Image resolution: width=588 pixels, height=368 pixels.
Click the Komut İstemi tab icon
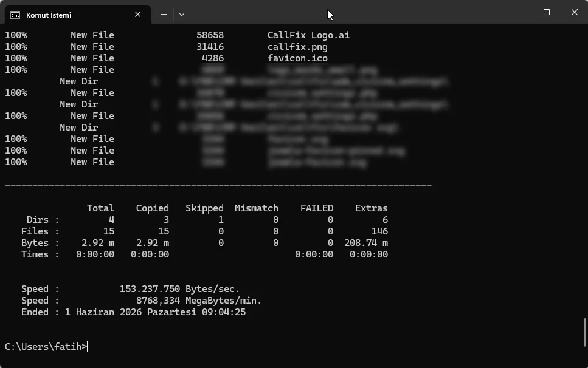tap(15, 15)
